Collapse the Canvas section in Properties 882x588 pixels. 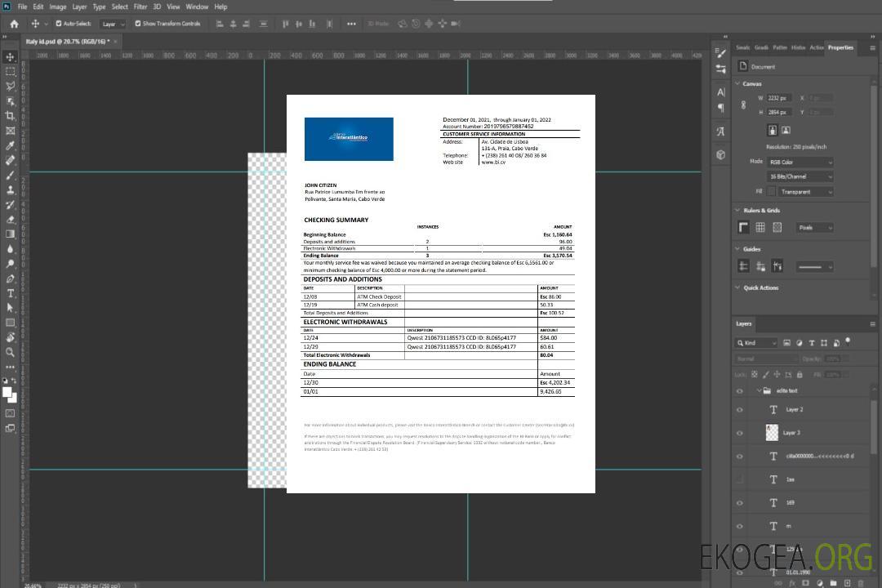pyautogui.click(x=737, y=83)
